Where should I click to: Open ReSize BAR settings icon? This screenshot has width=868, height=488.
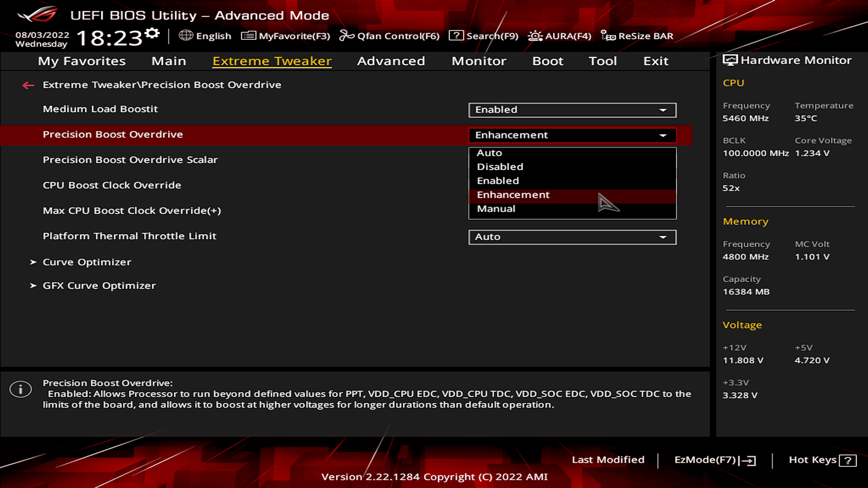pyautogui.click(x=608, y=36)
